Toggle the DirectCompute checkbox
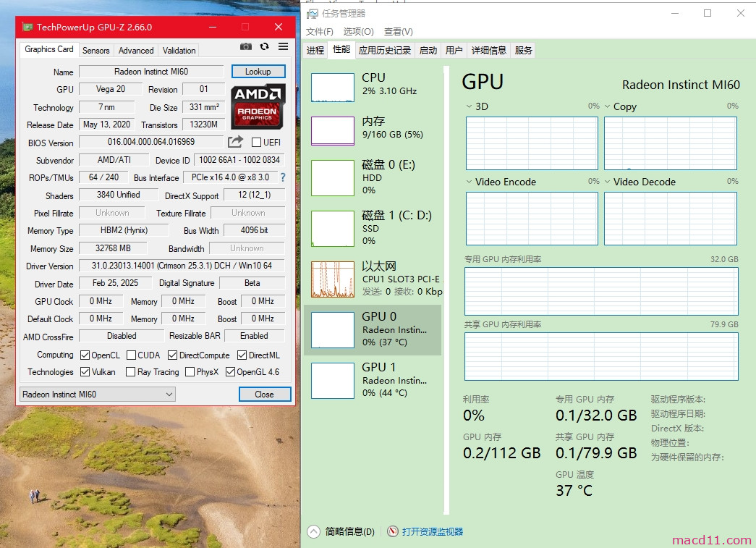756x548 pixels. [172, 355]
